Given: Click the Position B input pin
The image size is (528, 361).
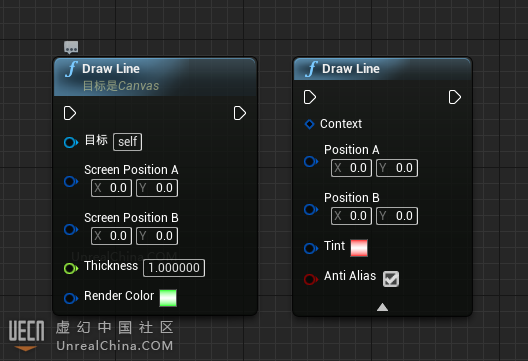Looking at the screenshot, I should [x=311, y=209].
